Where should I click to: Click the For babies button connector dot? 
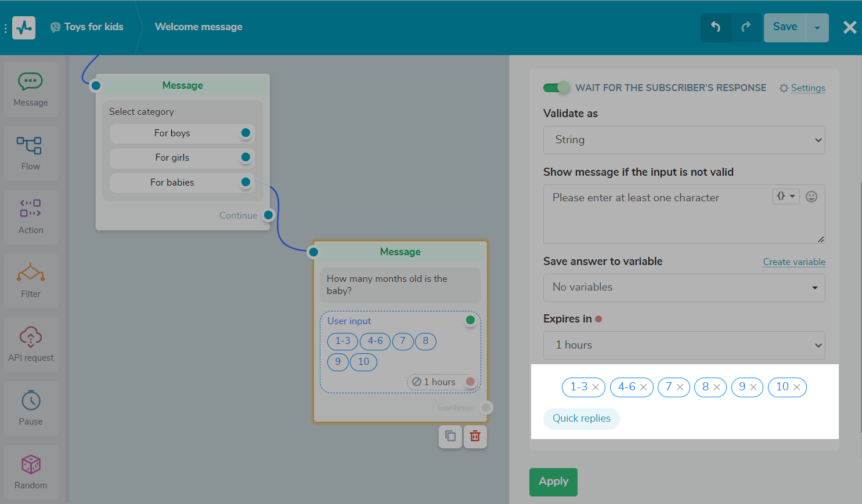pos(246,182)
